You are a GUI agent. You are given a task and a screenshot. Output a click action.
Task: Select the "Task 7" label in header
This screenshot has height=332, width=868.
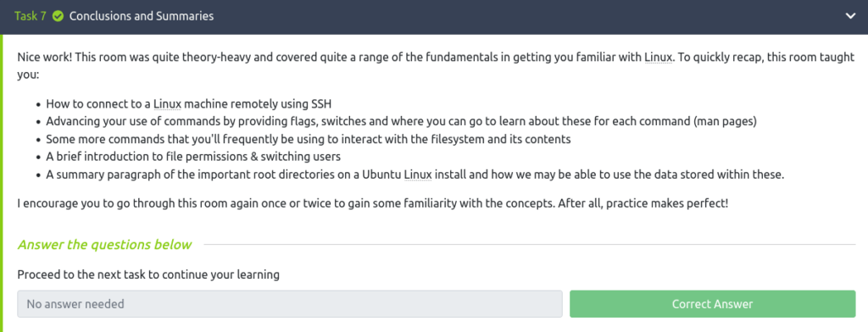(31, 16)
